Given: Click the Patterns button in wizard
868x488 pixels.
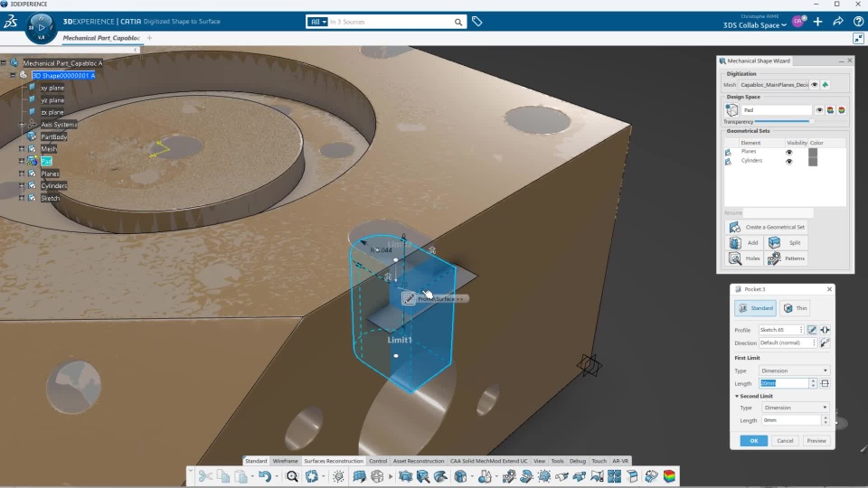Looking at the screenshot, I should pos(786,258).
